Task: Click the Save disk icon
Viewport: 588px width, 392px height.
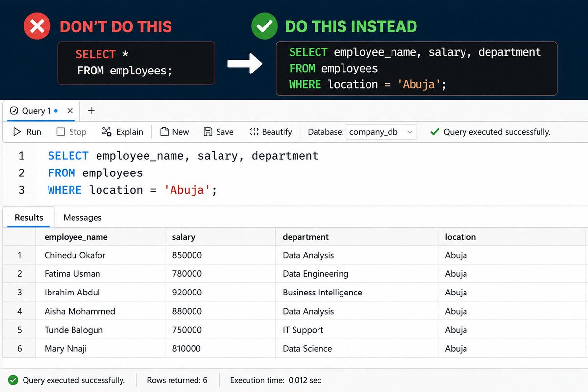Action: (x=208, y=132)
